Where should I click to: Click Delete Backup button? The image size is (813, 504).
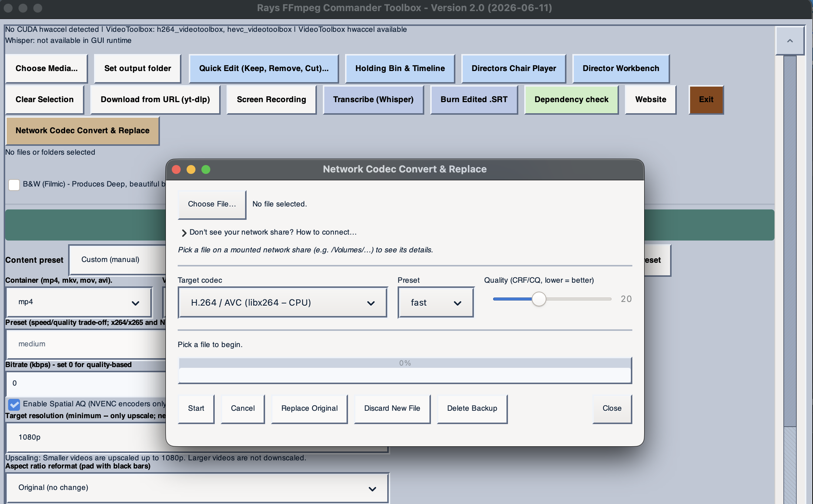click(472, 409)
